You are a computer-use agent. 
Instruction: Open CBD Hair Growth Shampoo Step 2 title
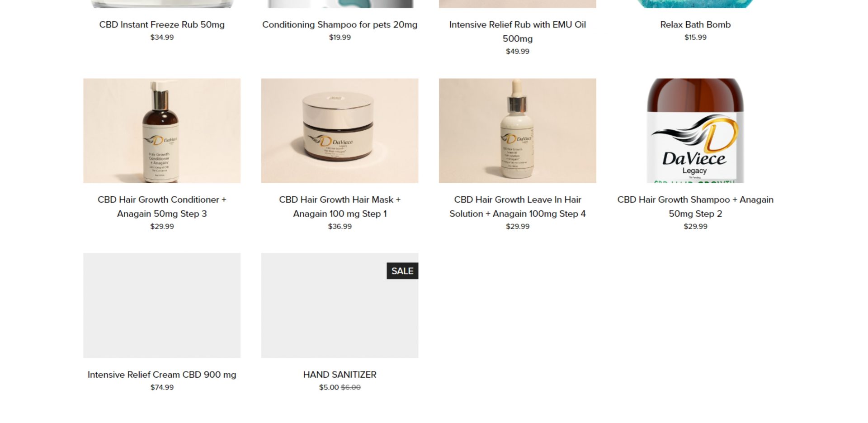pyautogui.click(x=695, y=206)
